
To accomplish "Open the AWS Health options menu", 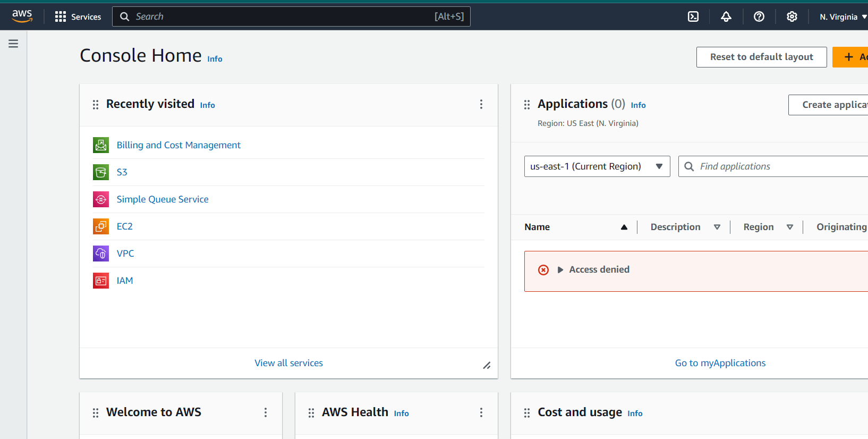I will click(481, 412).
